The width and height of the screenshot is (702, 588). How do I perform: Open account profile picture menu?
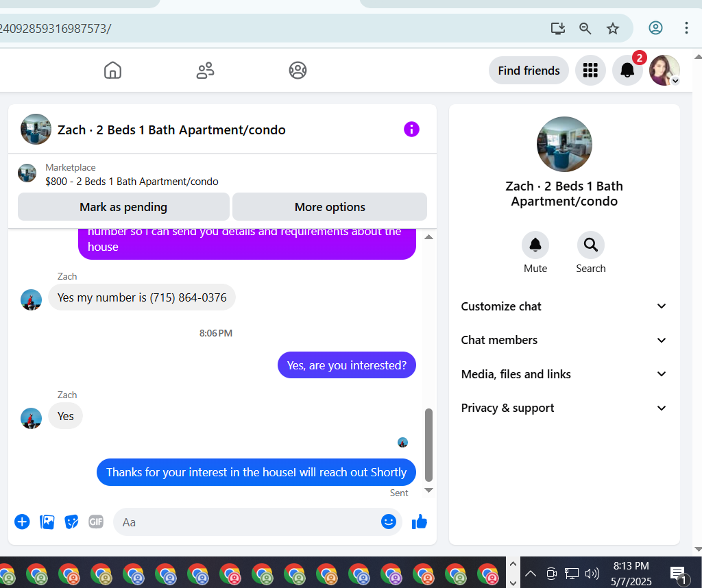pyautogui.click(x=664, y=71)
